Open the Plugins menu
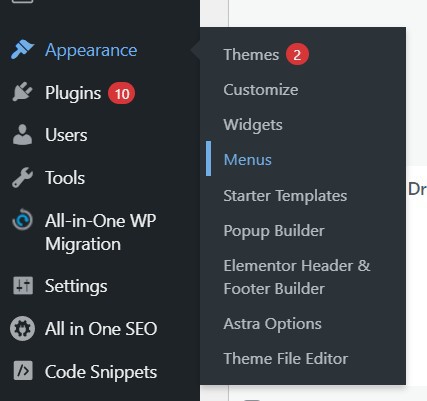Viewport: 427px width, 401px height. (73, 93)
